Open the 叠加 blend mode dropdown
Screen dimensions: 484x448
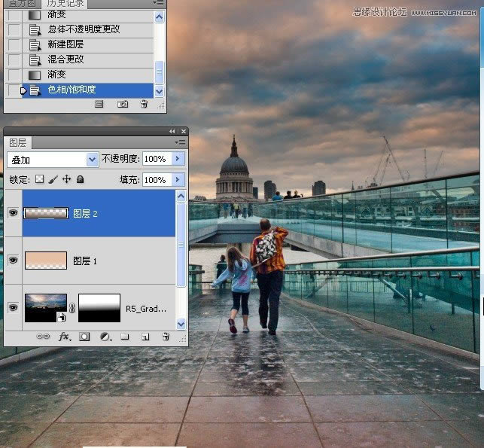[x=93, y=159]
